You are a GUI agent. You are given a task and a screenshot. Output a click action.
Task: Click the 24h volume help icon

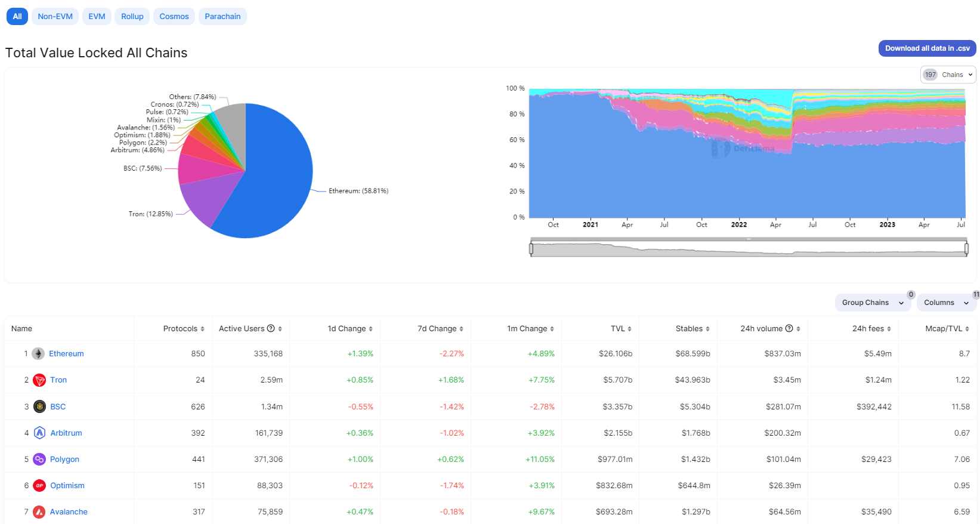coord(789,329)
